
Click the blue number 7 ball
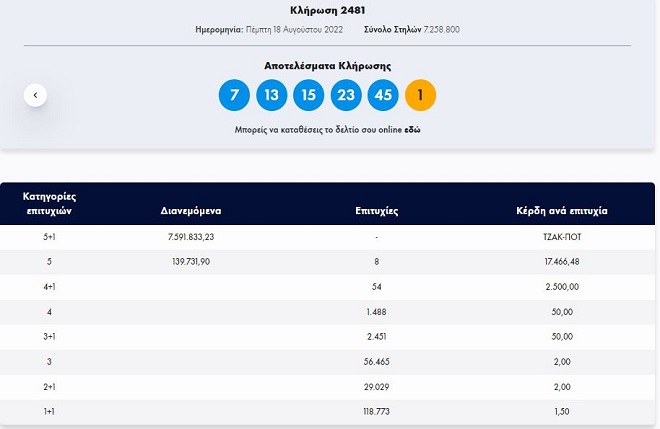coord(234,95)
